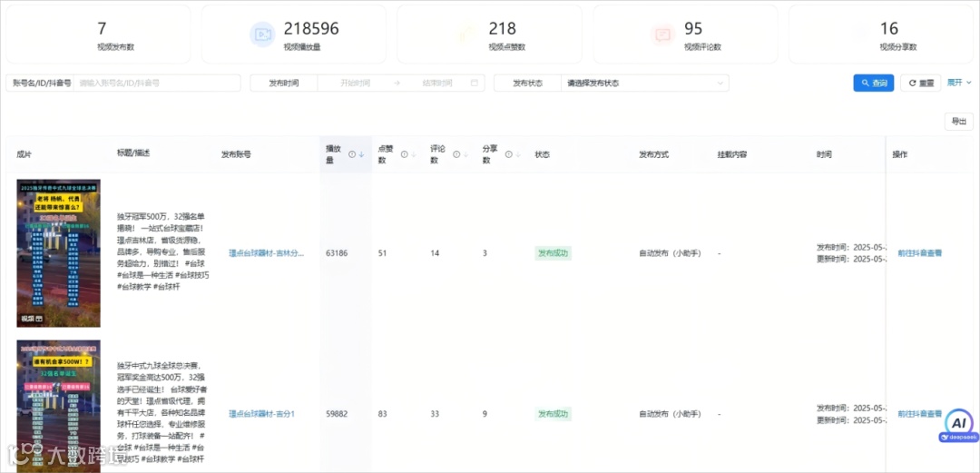Click the info icon next to 点赞数
The height and width of the screenshot is (473, 980).
(x=405, y=154)
